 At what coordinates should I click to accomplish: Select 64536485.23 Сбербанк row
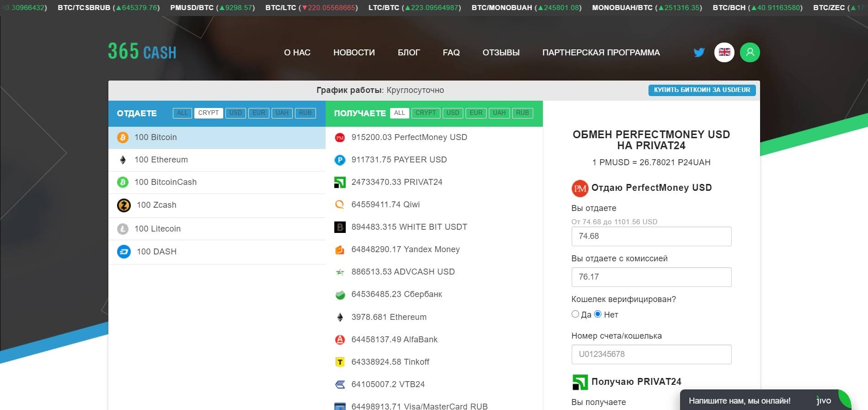click(x=434, y=294)
